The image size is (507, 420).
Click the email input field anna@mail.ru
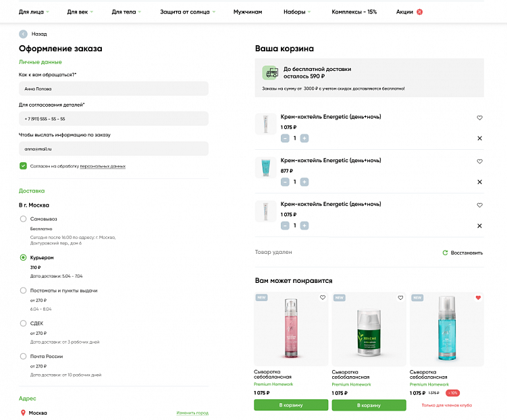113,148
